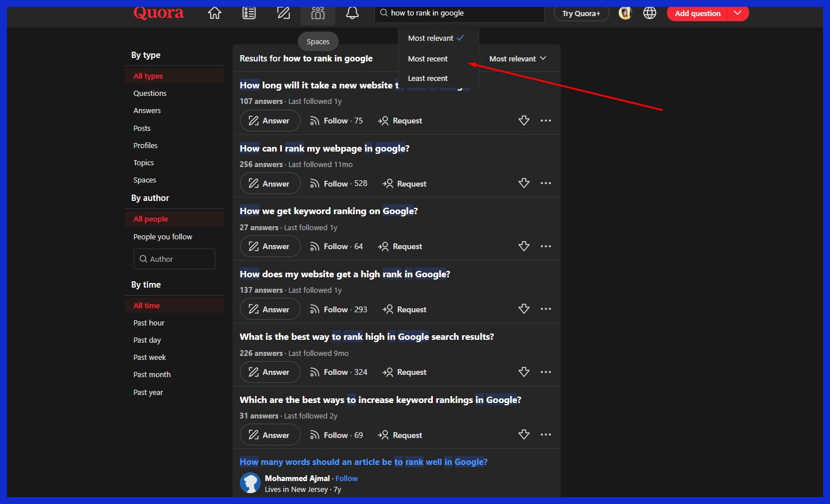Expand the arrow beside Add question
This screenshot has width=830, height=504.
[738, 13]
